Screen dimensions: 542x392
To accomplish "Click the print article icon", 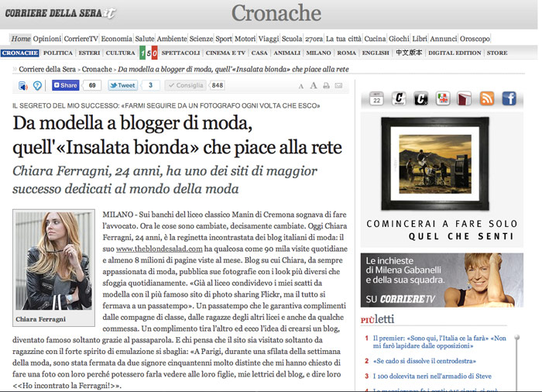I will coord(327,86).
